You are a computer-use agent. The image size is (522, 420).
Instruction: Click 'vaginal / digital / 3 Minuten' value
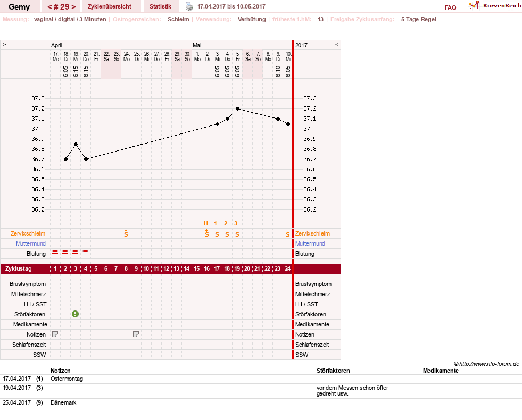(x=70, y=19)
